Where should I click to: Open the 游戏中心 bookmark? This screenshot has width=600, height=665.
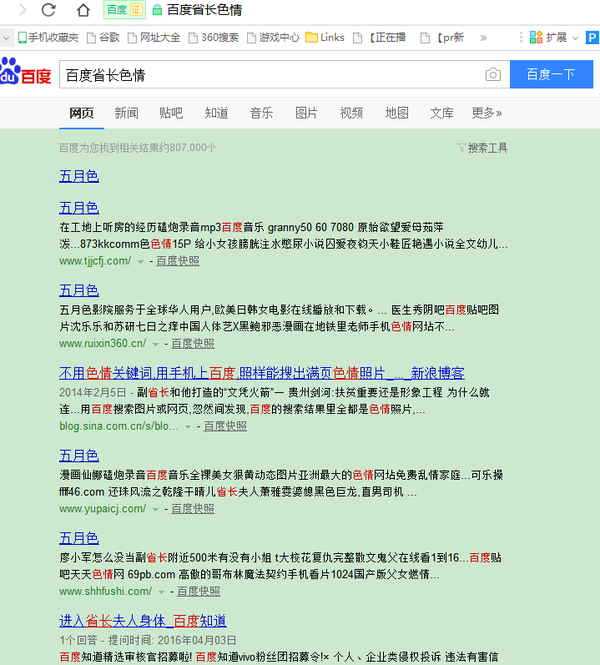point(273,38)
